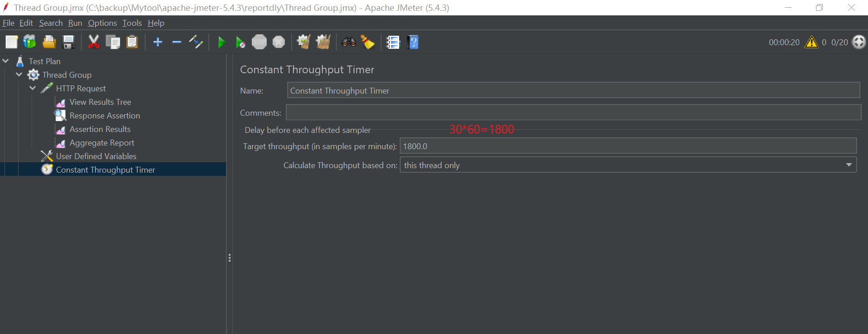868x334 pixels.
Task: Click the New test plan icon
Action: coord(11,42)
